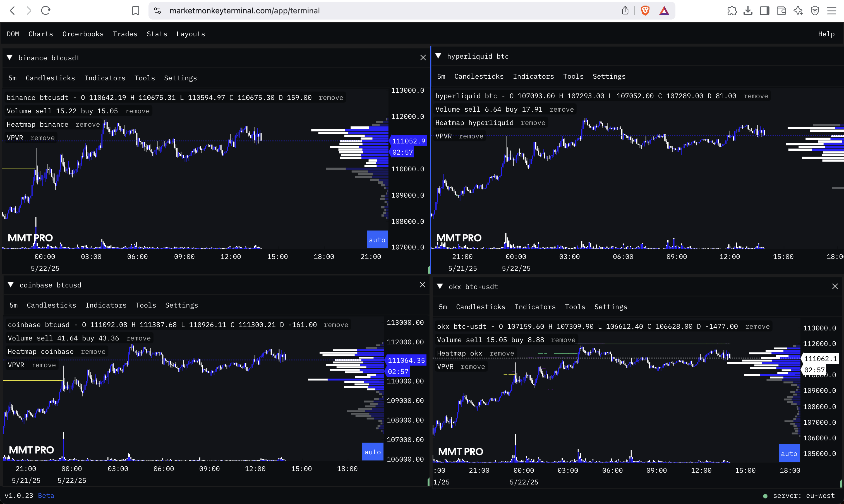Screen dimensions: 844x504
Task: Click the 111052.9 price marker on binance
Action: pyautogui.click(x=408, y=141)
